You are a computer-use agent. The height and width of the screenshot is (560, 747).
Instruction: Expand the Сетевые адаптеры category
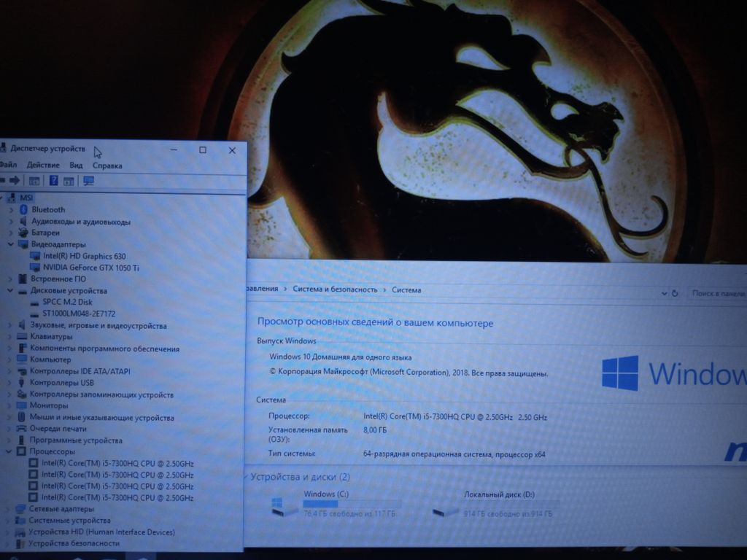pyautogui.click(x=9, y=509)
